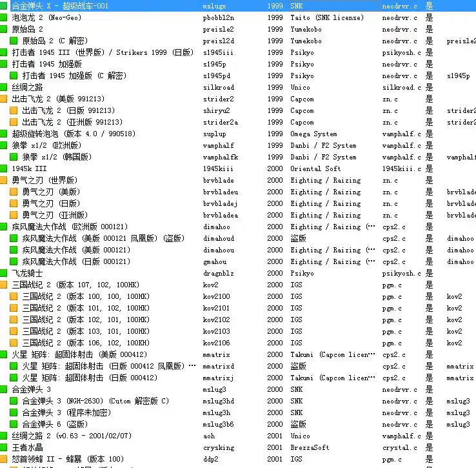Click ROM name vamphalfk
Viewport: 476px width, 468px height.
click(x=221, y=157)
